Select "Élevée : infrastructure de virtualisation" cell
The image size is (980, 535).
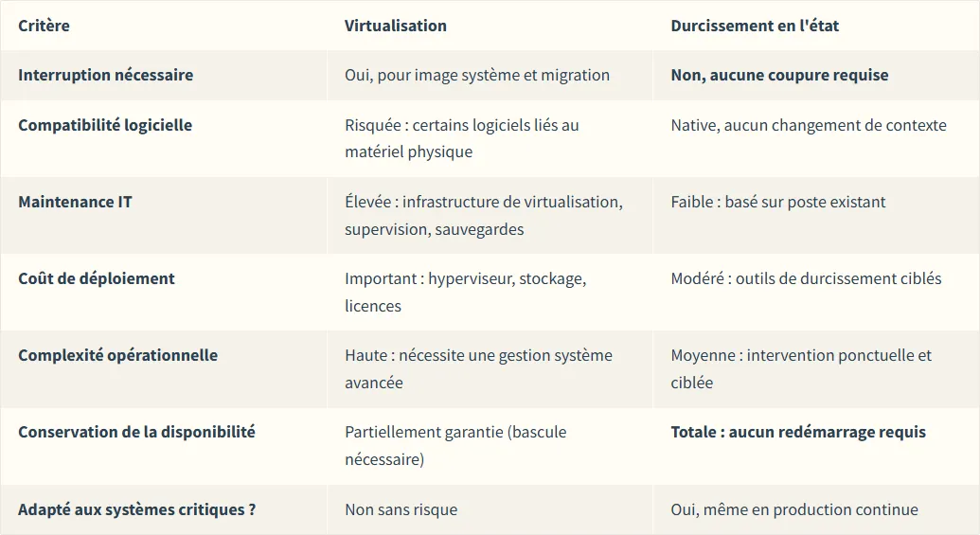(483, 215)
